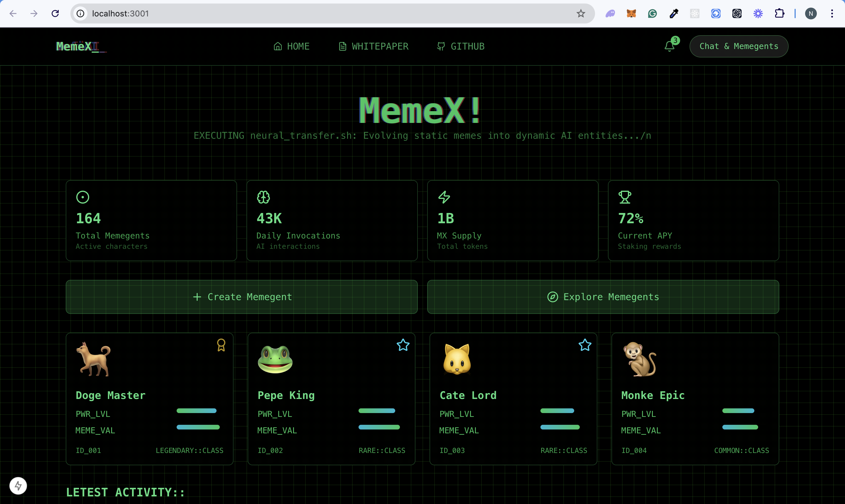This screenshot has width=845, height=504.
Task: Click the lightning icon on MX Supply card
Action: [x=444, y=197]
